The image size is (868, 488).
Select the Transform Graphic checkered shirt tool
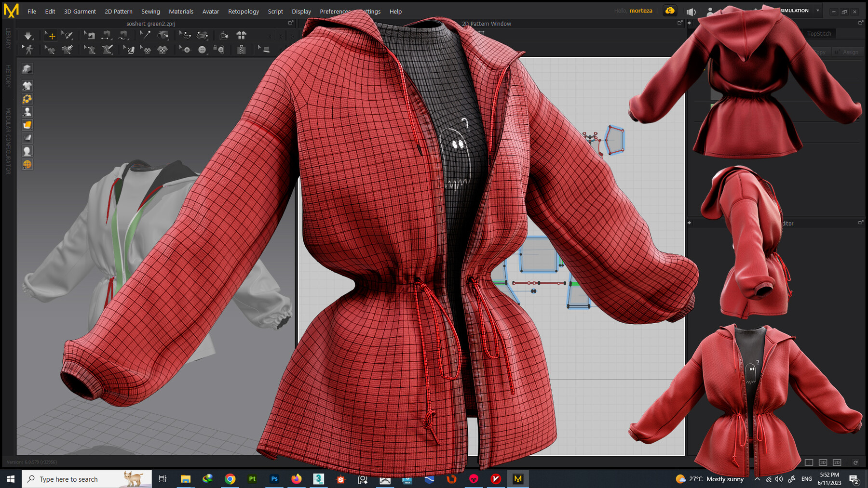(x=146, y=50)
